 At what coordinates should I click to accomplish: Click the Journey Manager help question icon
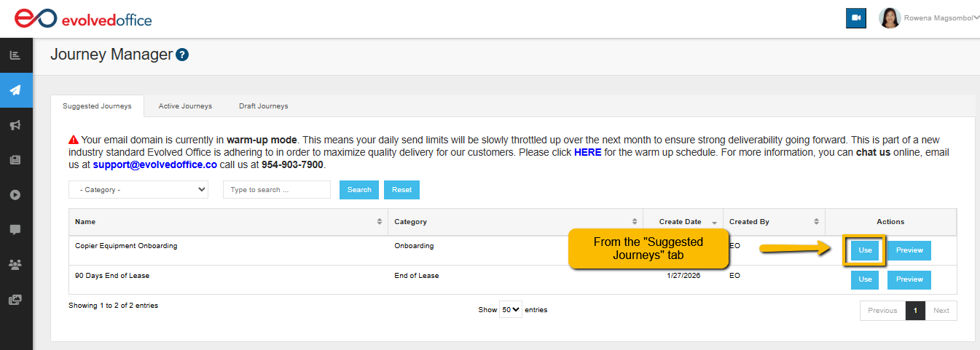(183, 55)
